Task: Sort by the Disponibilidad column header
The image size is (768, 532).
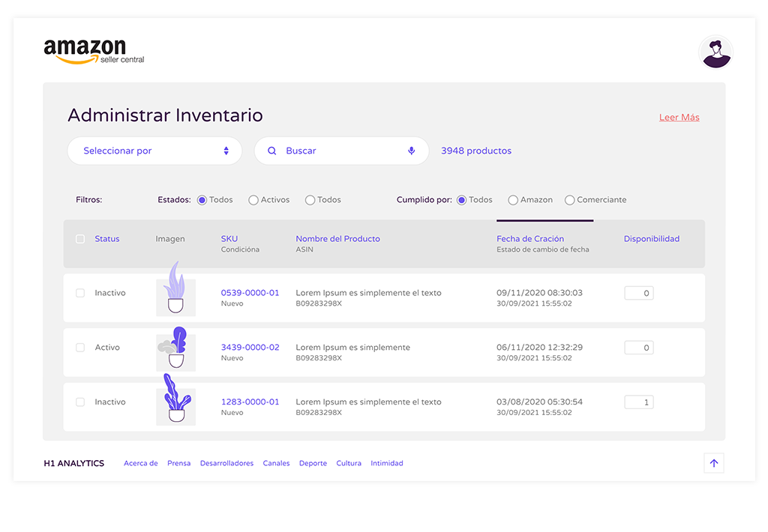Action: [651, 239]
